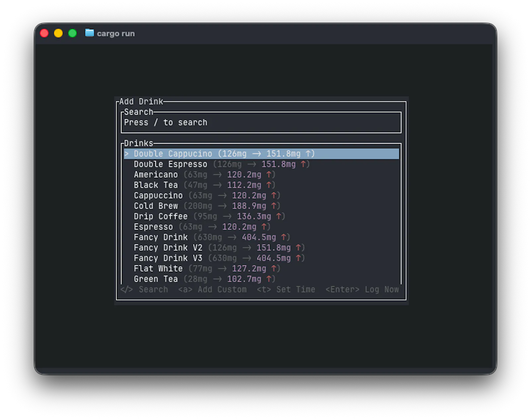
Task: Close the terminal window with red button
Action: tap(44, 33)
